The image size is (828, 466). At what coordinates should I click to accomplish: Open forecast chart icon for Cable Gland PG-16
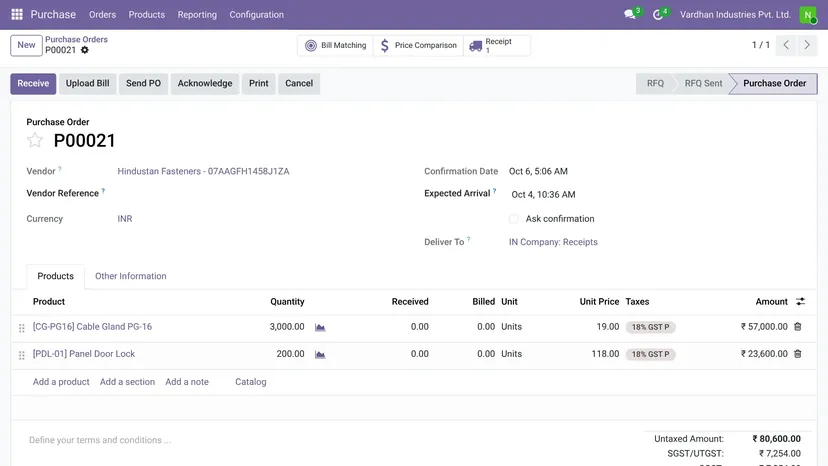pyautogui.click(x=320, y=328)
